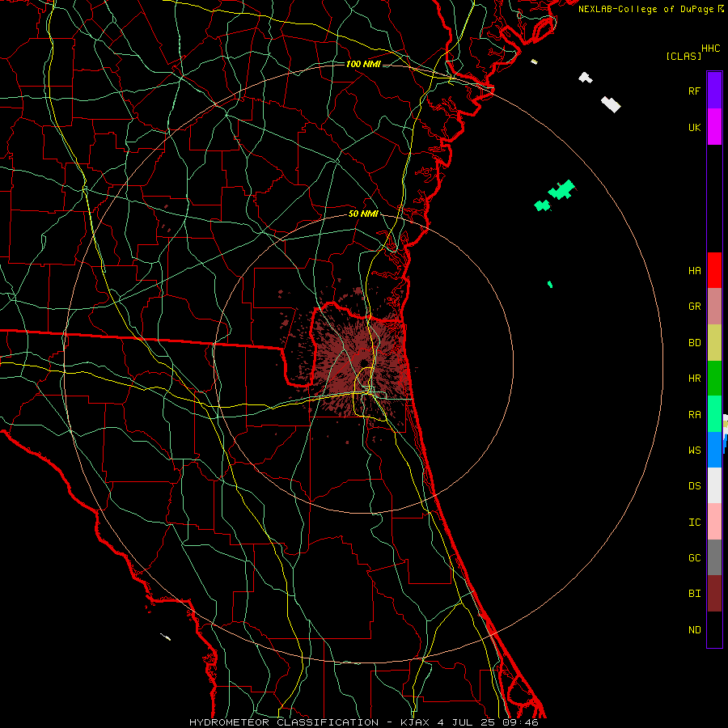This screenshot has height=728, width=728.
Task: Click the 50 NMI range ring label
Action: click(363, 214)
